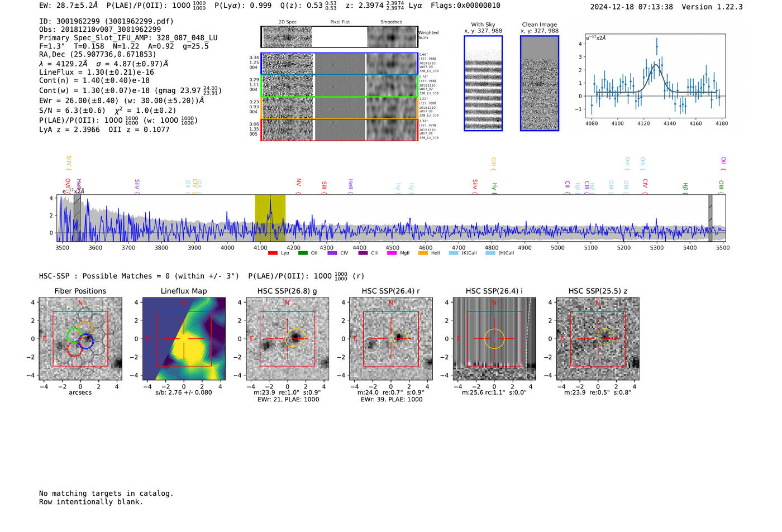Click the Row intentionally blank text

91,502
